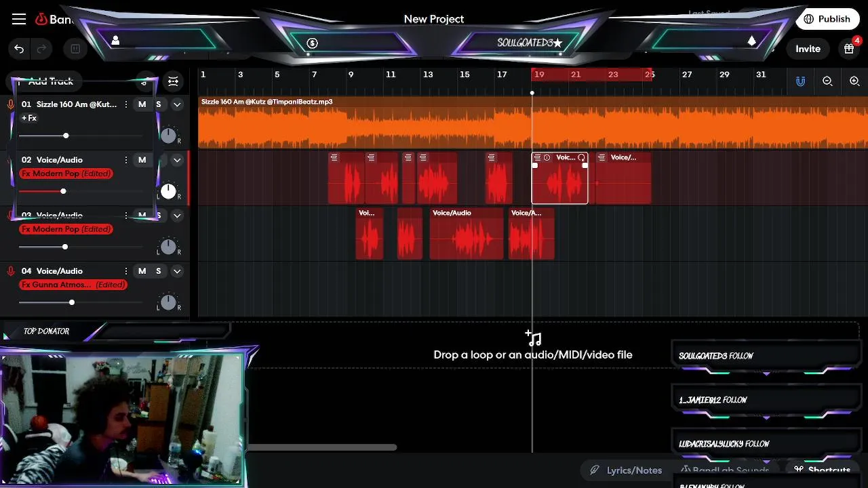Click the Invite button
This screenshot has width=868, height=488.
tap(808, 49)
